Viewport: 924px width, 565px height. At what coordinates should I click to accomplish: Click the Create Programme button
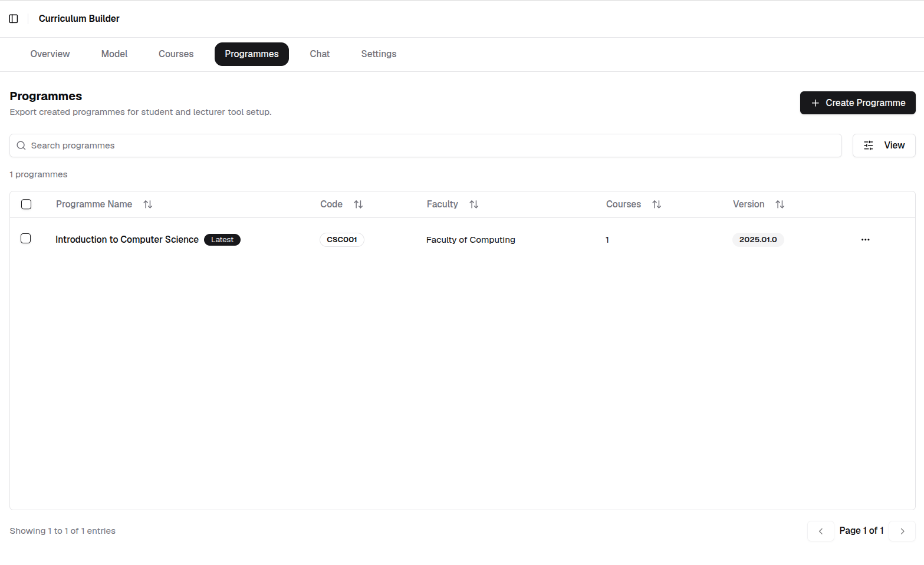pyautogui.click(x=858, y=103)
